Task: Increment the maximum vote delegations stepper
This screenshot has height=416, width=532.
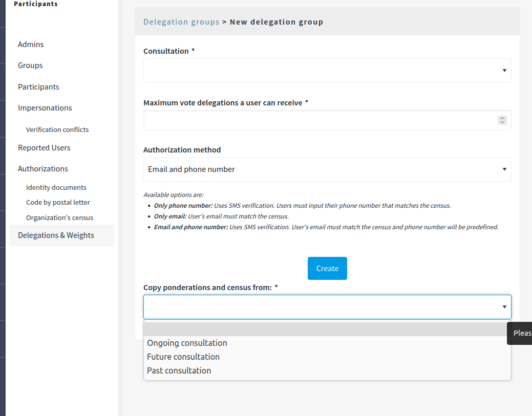Action: click(502, 118)
